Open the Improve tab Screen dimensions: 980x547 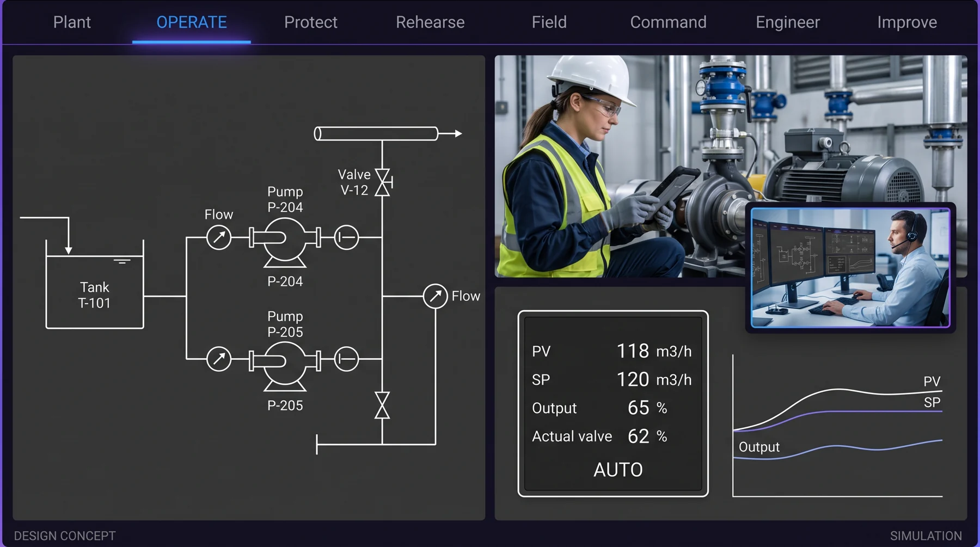tap(907, 22)
